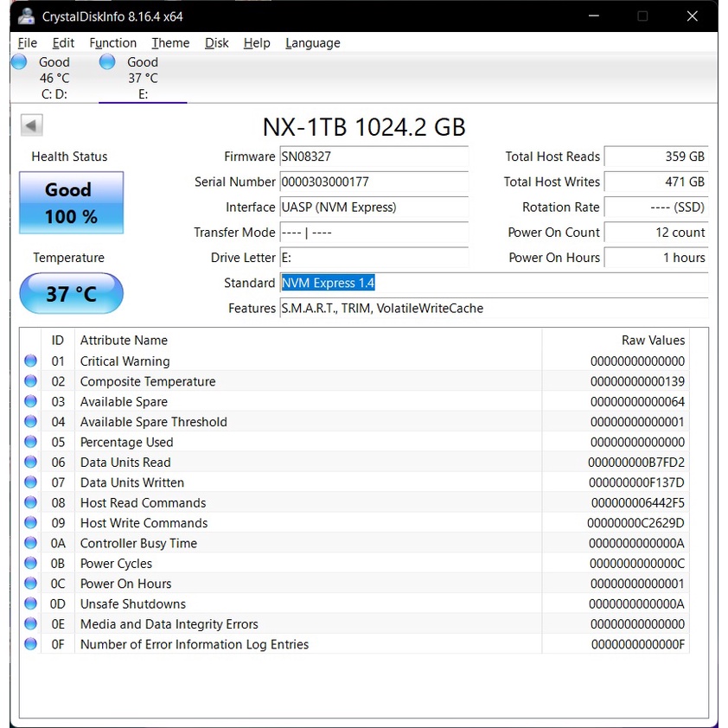This screenshot has height=728, width=728.
Task: Click the previous disk arrow button
Action: click(32, 125)
